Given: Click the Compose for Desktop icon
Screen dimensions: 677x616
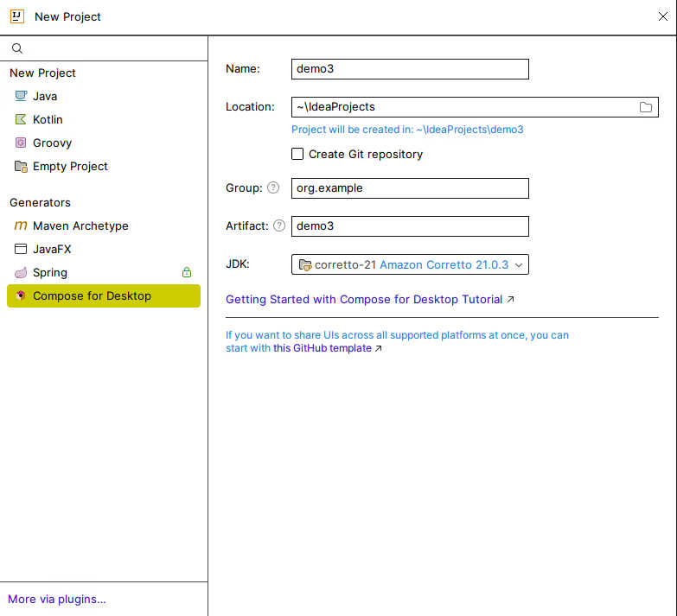Looking at the screenshot, I should pos(21,295).
